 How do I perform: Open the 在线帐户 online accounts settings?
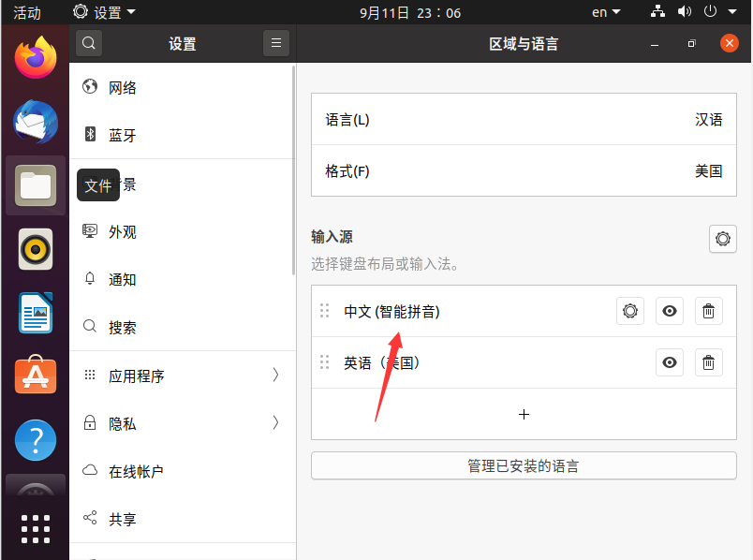[x=183, y=471]
